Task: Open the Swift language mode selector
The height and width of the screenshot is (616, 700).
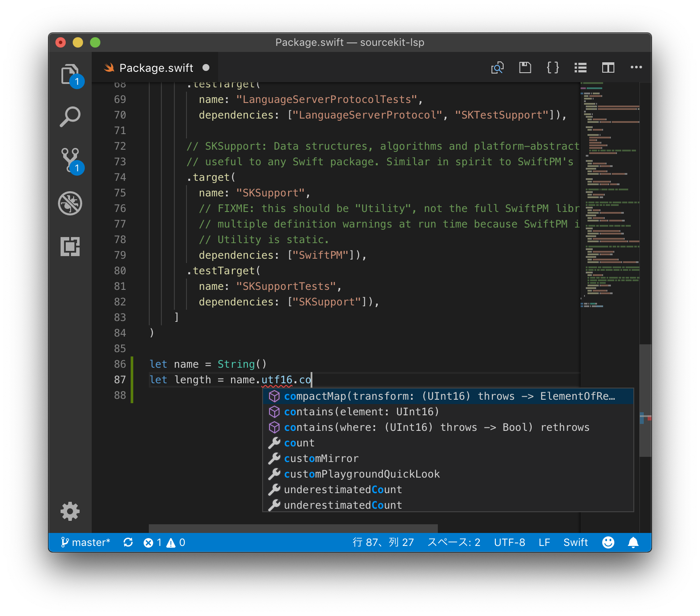Action: coord(575,542)
